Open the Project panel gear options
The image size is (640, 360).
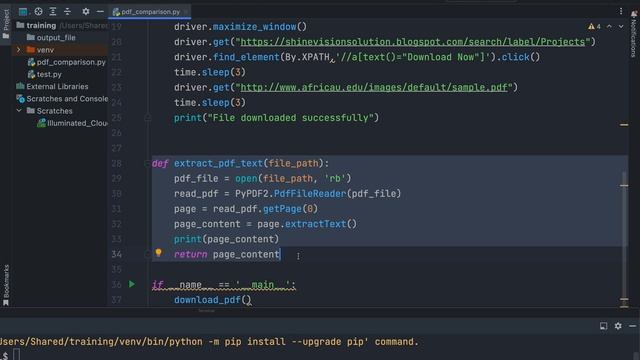click(85, 11)
